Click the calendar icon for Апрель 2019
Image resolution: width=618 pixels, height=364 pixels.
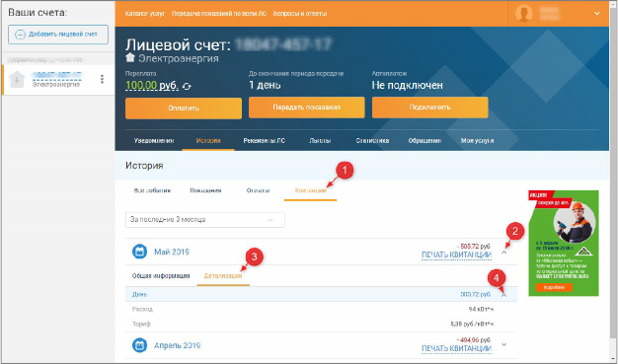(x=139, y=345)
